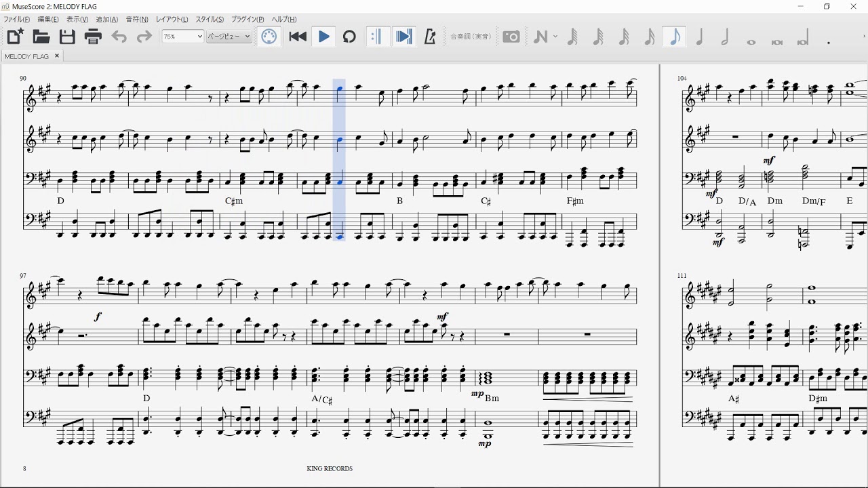Image resolution: width=868 pixels, height=488 pixels.
Task: Click the F#m chord symbol in the first system
Action: click(x=575, y=201)
